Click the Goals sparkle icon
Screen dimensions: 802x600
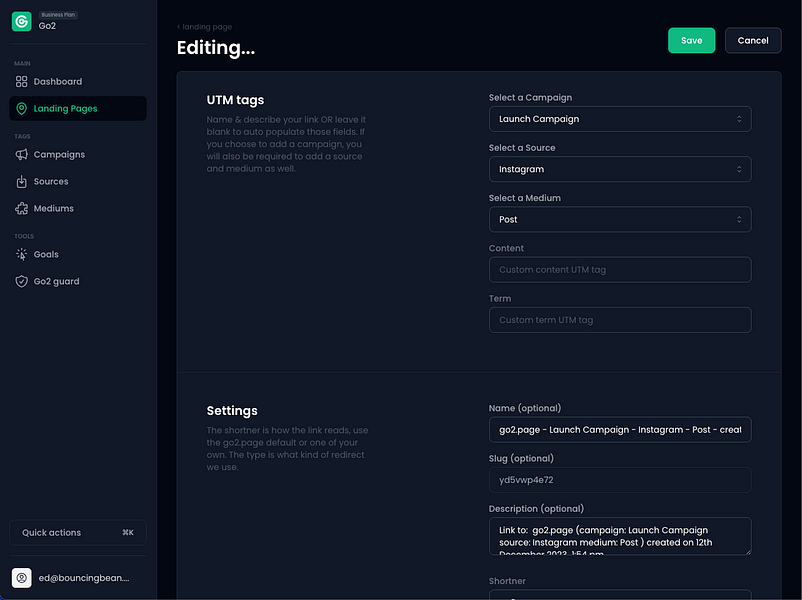[x=22, y=254]
